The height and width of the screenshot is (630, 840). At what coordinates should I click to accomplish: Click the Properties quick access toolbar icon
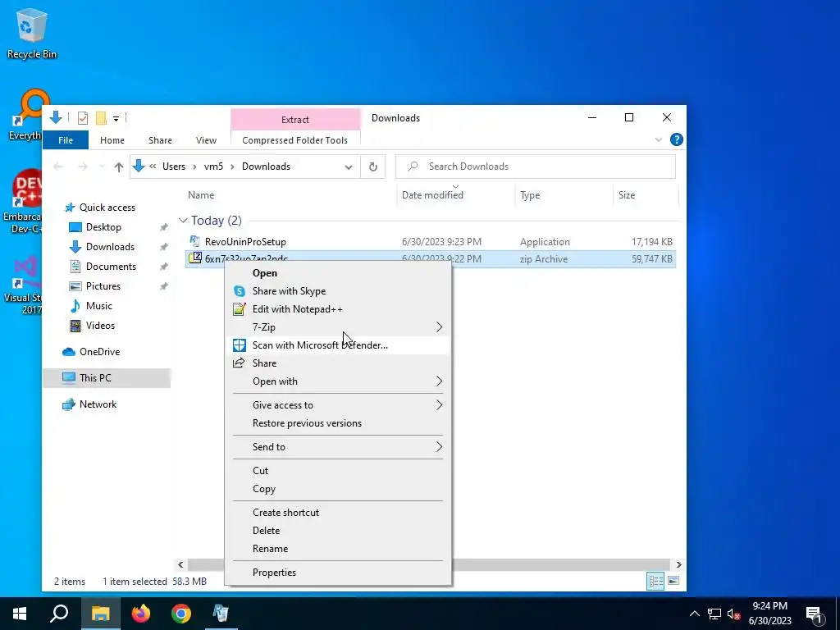pyautogui.click(x=83, y=118)
